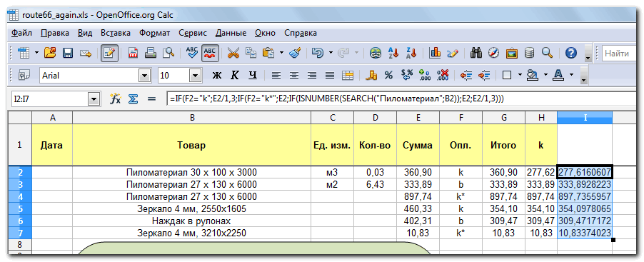Export directly as PDF icon

[134, 53]
